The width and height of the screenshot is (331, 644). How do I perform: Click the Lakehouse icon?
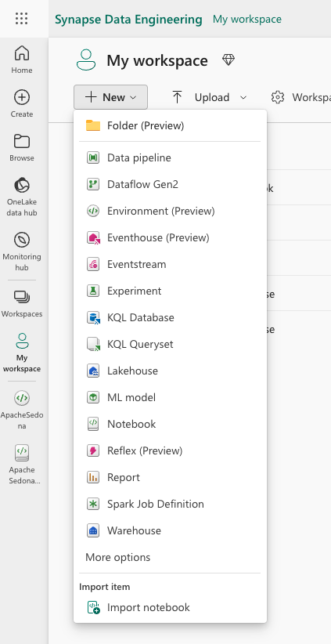point(93,371)
